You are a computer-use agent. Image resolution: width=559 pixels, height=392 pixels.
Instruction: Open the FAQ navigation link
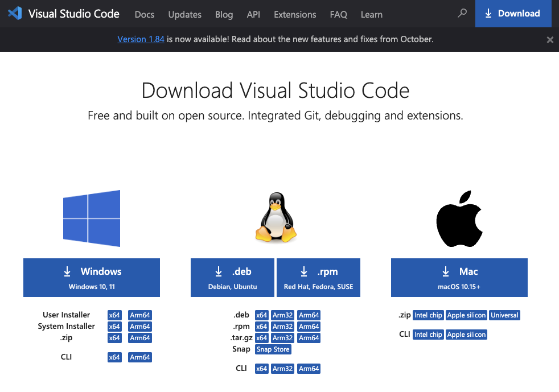point(338,15)
